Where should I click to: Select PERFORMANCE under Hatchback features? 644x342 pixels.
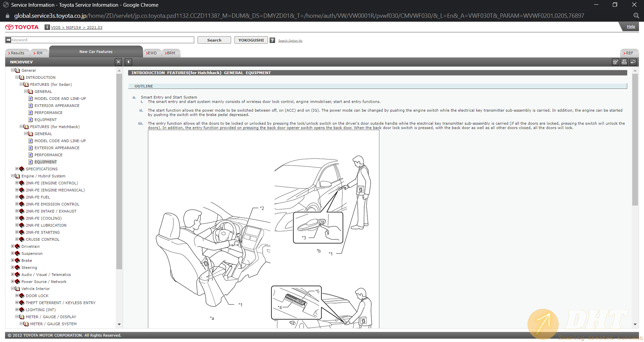(x=48, y=155)
